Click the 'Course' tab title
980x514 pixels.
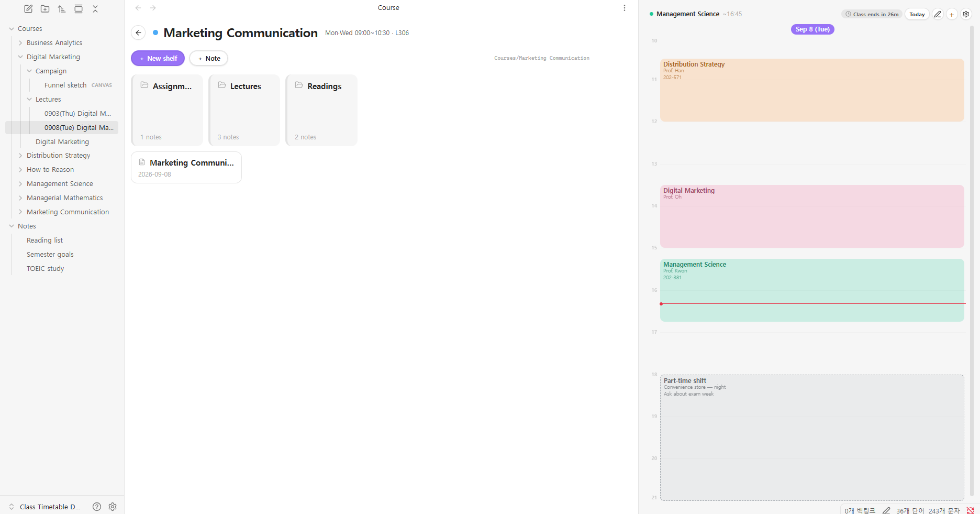pos(388,8)
